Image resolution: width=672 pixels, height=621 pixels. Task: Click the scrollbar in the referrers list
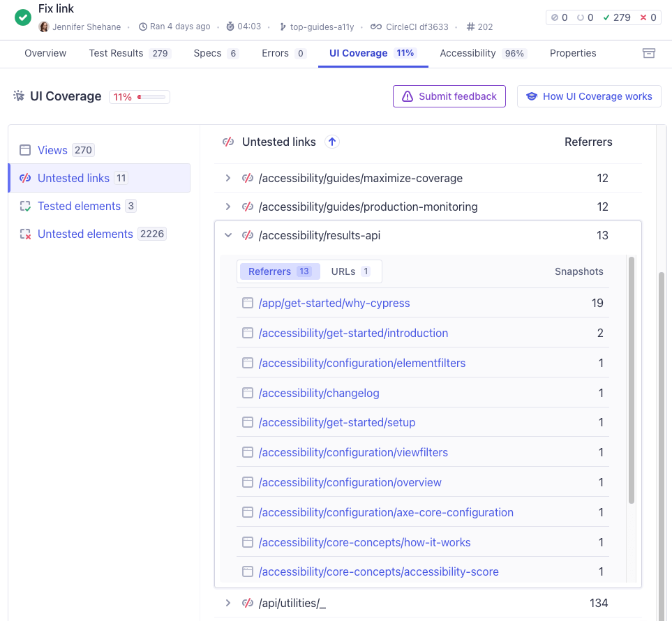[632, 384]
